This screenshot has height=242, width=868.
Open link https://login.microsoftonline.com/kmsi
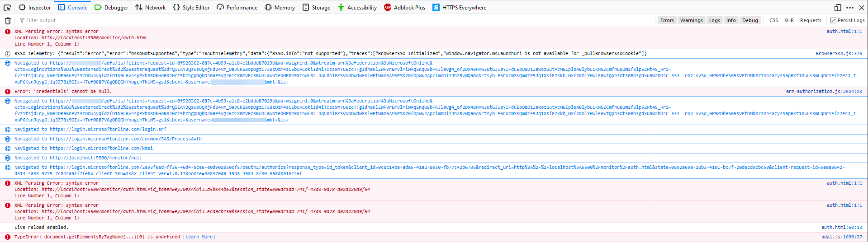click(101, 149)
